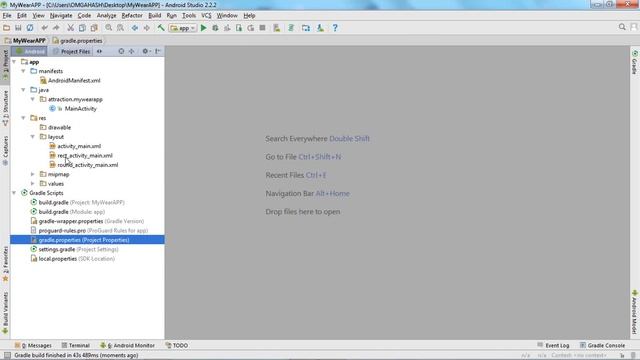Open the Navigate menu
640x360 pixels.
click(x=61, y=16)
